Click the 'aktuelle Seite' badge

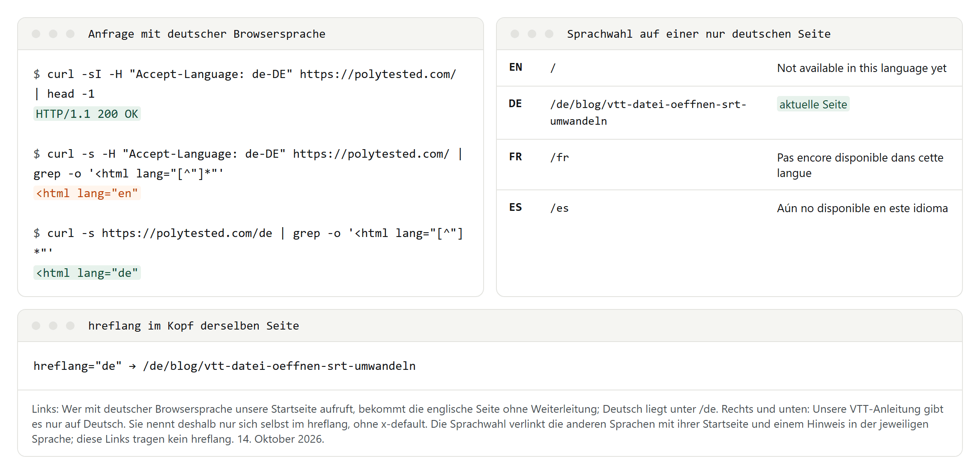[x=813, y=104]
